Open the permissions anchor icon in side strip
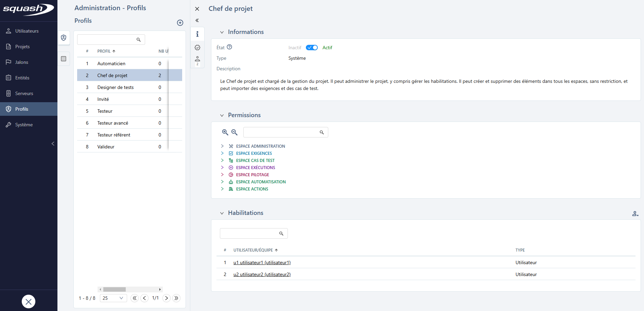The width and height of the screenshot is (644, 311). pyautogui.click(x=197, y=48)
